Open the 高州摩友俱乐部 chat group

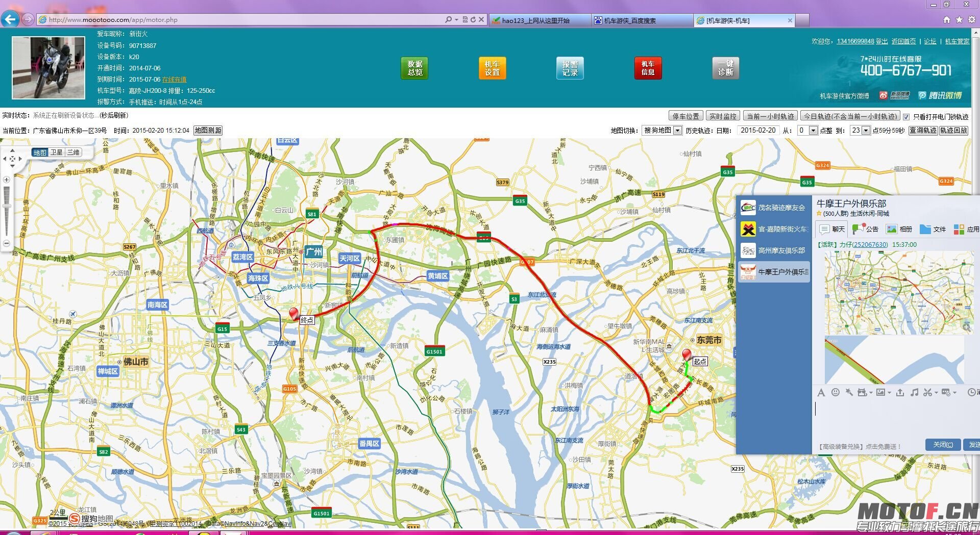point(774,250)
